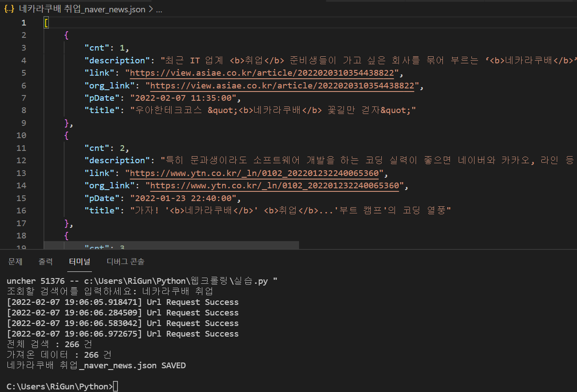Click the horizontal scrollbar under the editor
This screenshot has height=392, width=577.
point(172,245)
